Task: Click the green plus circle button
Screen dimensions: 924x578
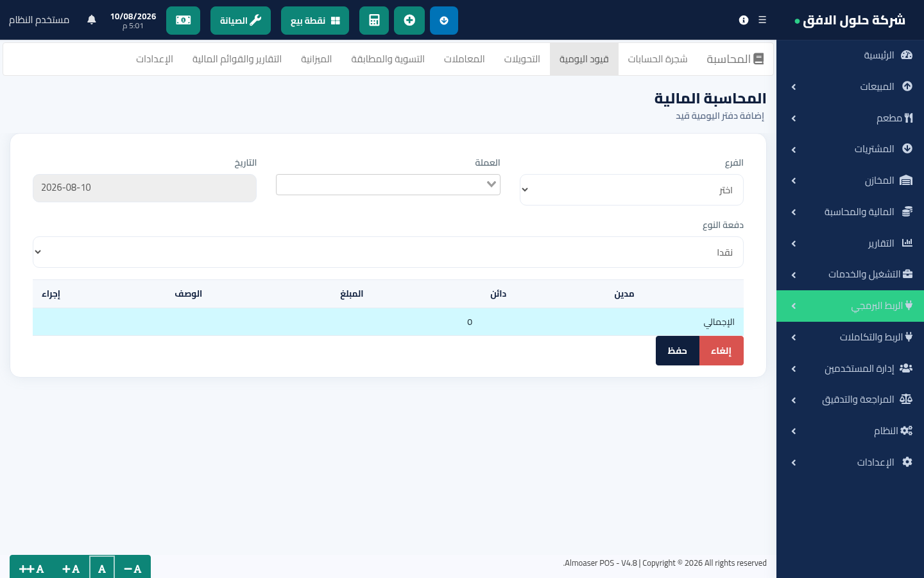Action: pyautogui.click(x=409, y=21)
